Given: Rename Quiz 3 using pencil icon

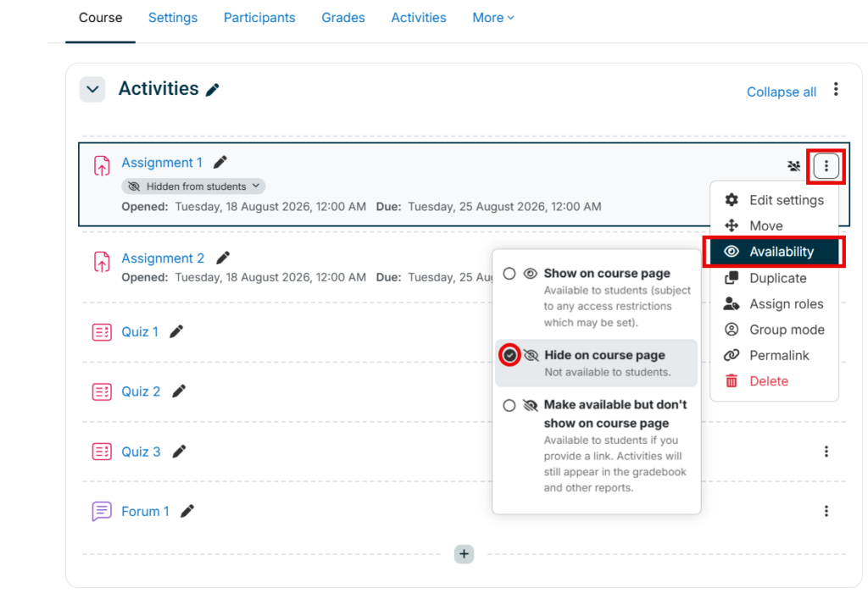Looking at the screenshot, I should click(179, 452).
